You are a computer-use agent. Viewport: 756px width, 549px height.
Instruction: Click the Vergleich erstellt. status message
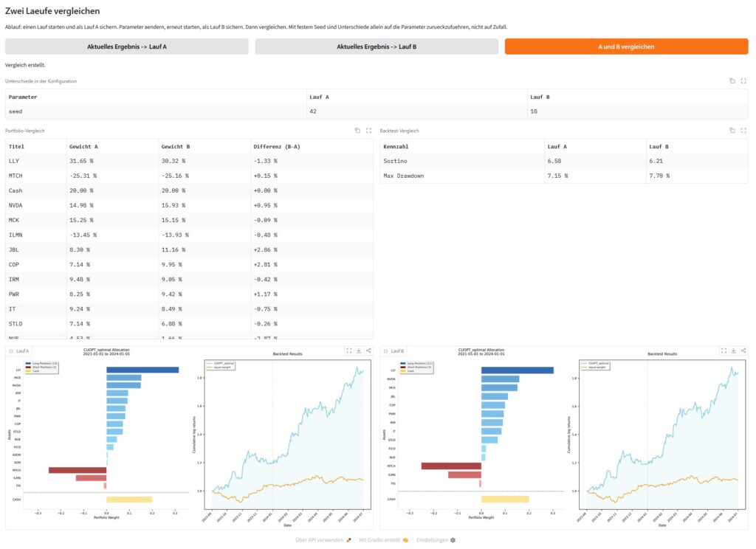point(25,65)
